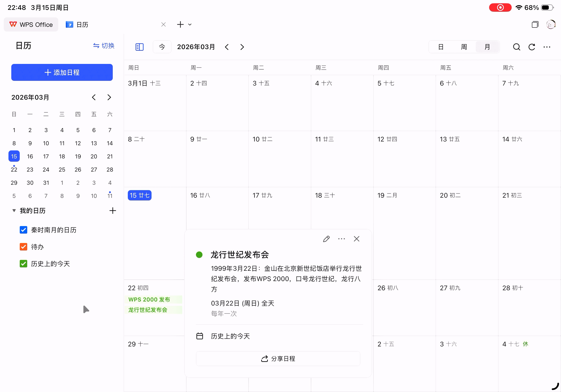Open the toolbar more options ellipsis
Viewport: 561px width, 392px height.
point(547,47)
